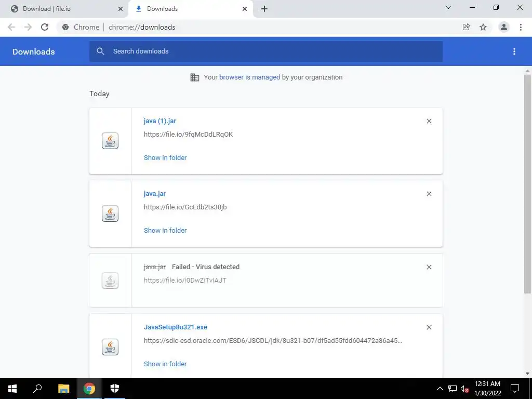Show hidden system tray icons

coord(440,389)
